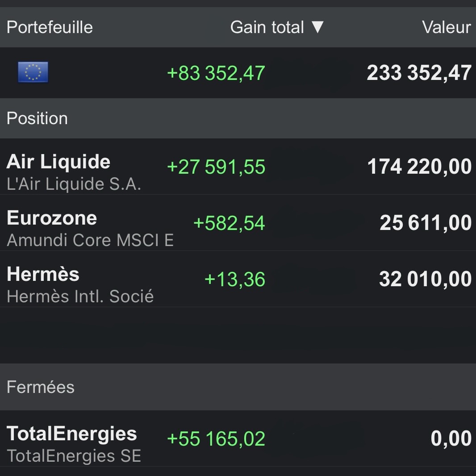Screen dimensions: 476x476
Task: Collapse the Position section header
Action: pyautogui.click(x=238, y=118)
